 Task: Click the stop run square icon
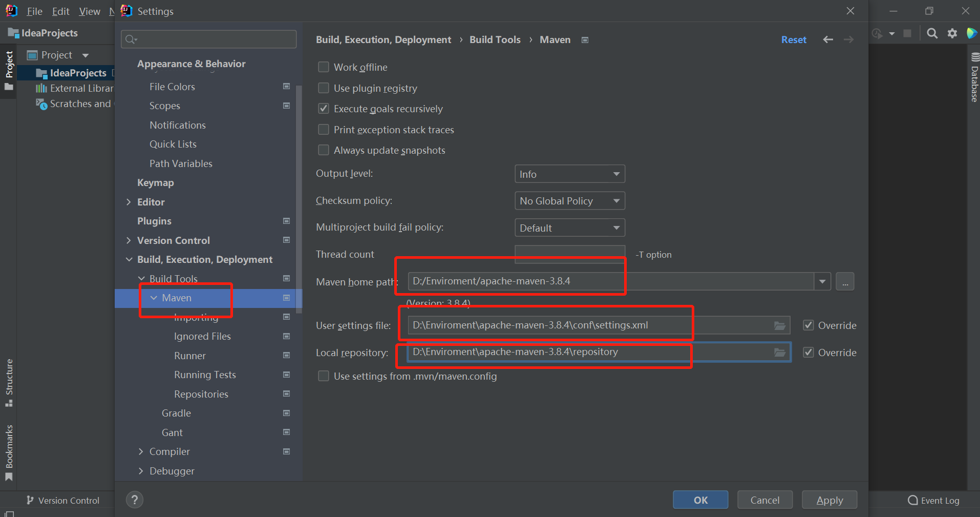tap(907, 33)
